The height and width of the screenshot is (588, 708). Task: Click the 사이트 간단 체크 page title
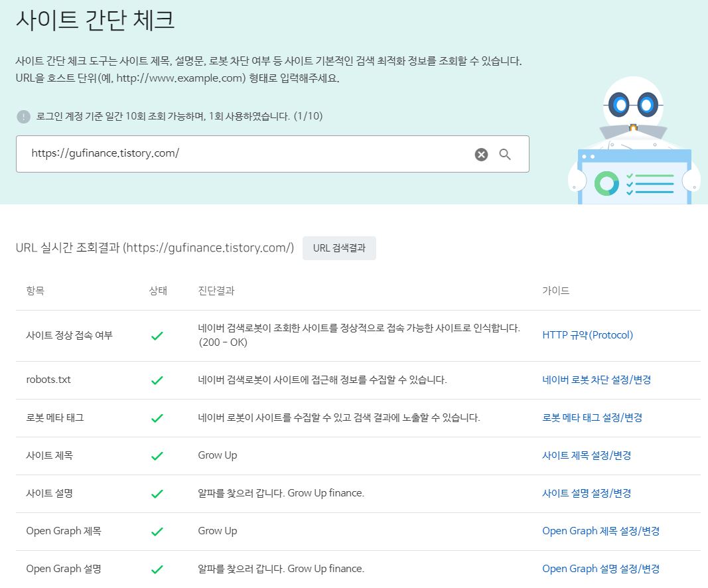[96, 21]
